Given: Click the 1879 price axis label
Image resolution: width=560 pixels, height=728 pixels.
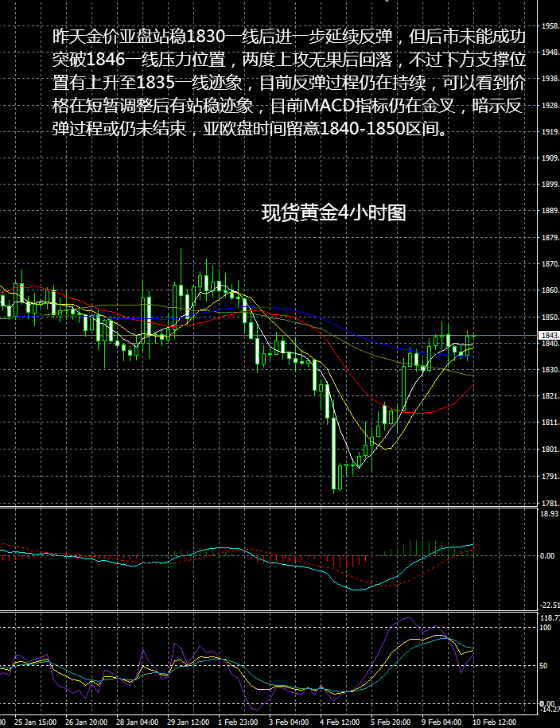Looking at the screenshot, I should 550,238.
